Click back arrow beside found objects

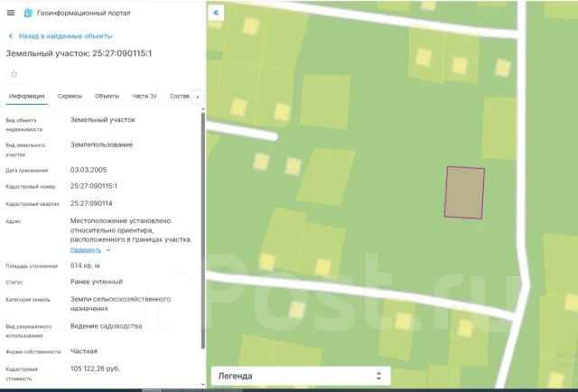pos(11,36)
